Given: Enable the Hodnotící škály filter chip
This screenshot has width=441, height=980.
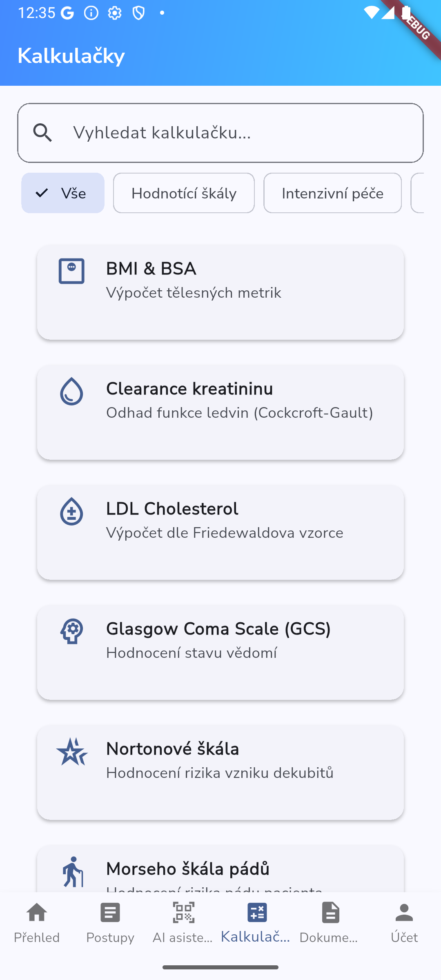Looking at the screenshot, I should 184,193.
